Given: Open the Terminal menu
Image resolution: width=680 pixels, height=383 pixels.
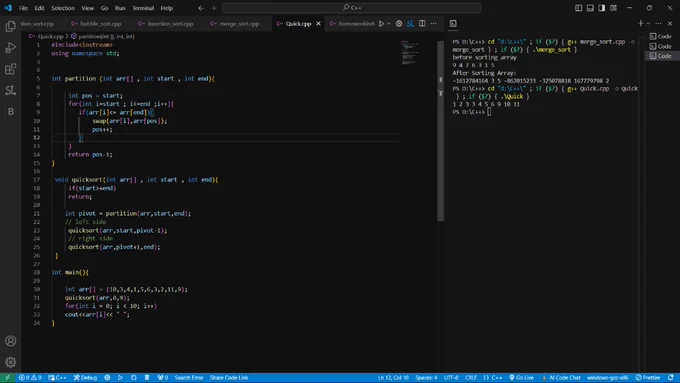Looking at the screenshot, I should click(x=143, y=8).
